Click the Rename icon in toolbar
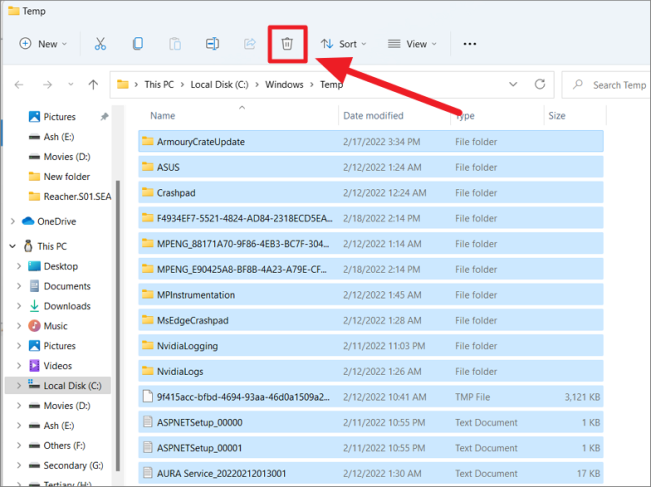Image resolution: width=651 pixels, height=487 pixels. point(212,44)
